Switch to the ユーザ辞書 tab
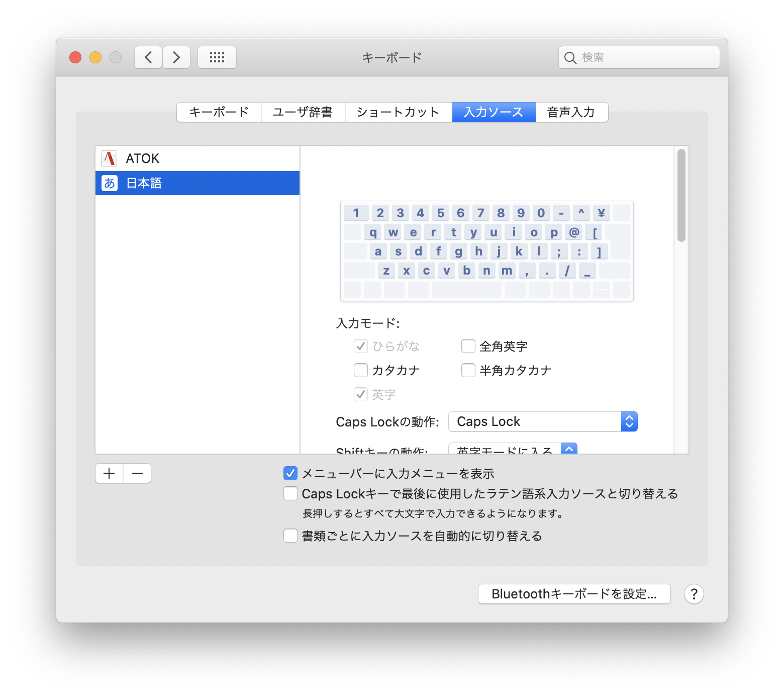The image size is (784, 697). pos(303,112)
